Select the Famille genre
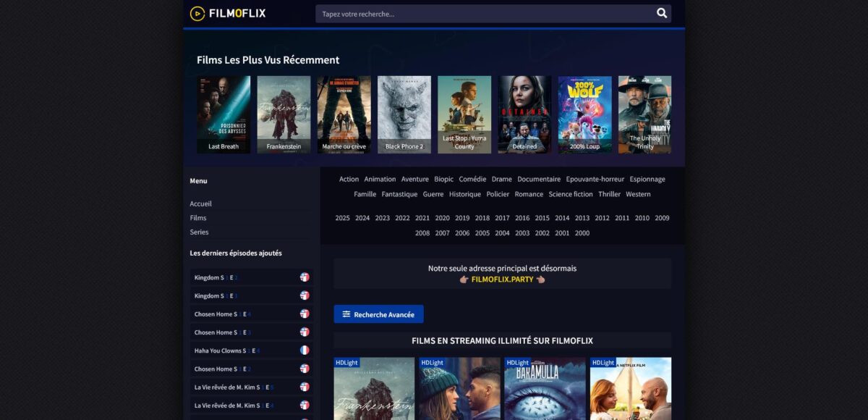This screenshot has height=420, width=868. (365, 194)
